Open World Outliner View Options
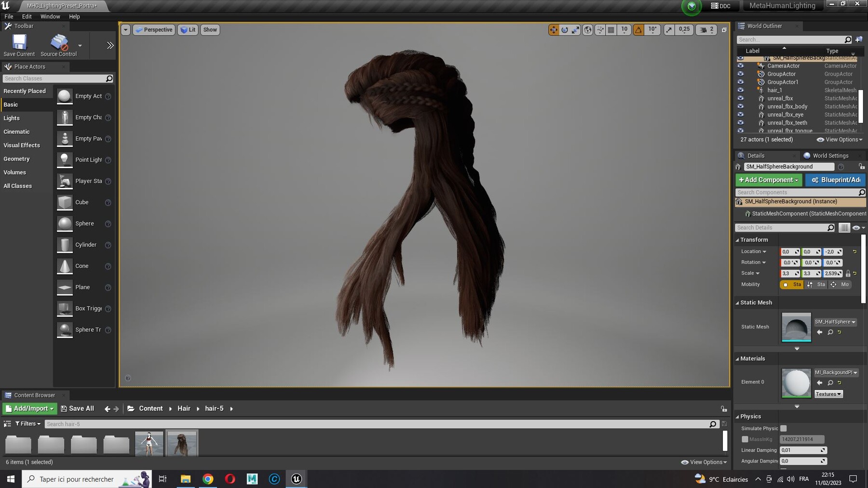 [x=839, y=140]
